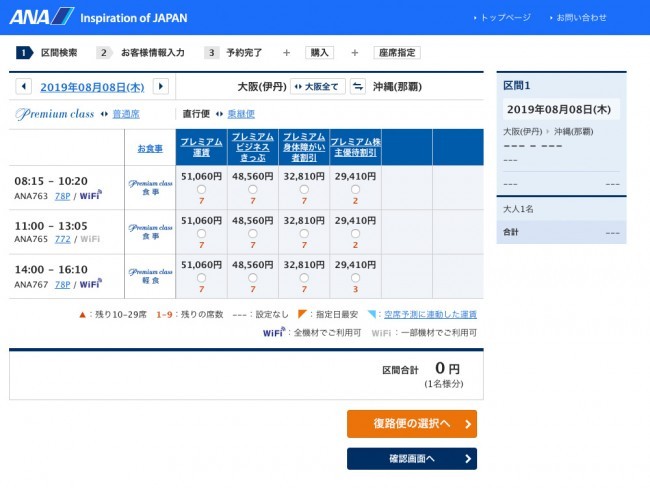Click WiFi icon on ANA765 row

tap(90, 239)
